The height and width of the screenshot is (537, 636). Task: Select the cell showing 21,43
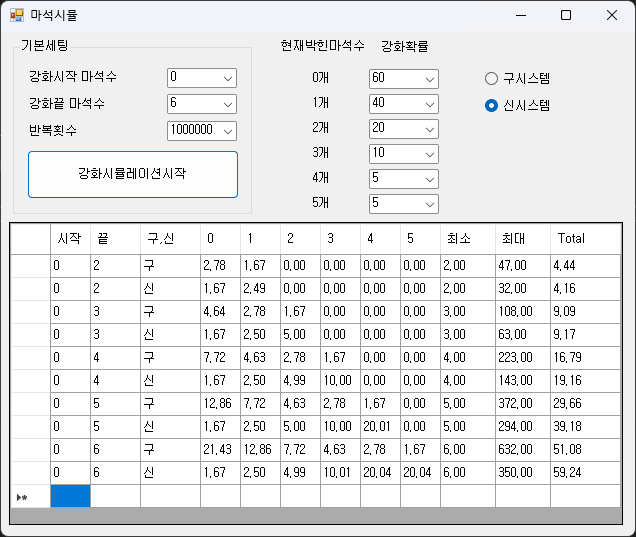tap(220, 450)
